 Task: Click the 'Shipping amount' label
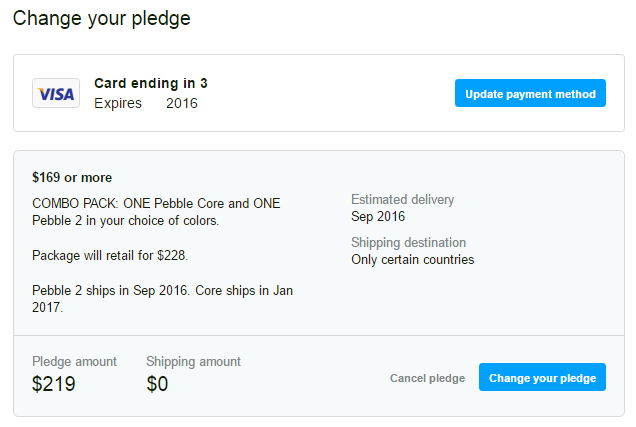(193, 361)
